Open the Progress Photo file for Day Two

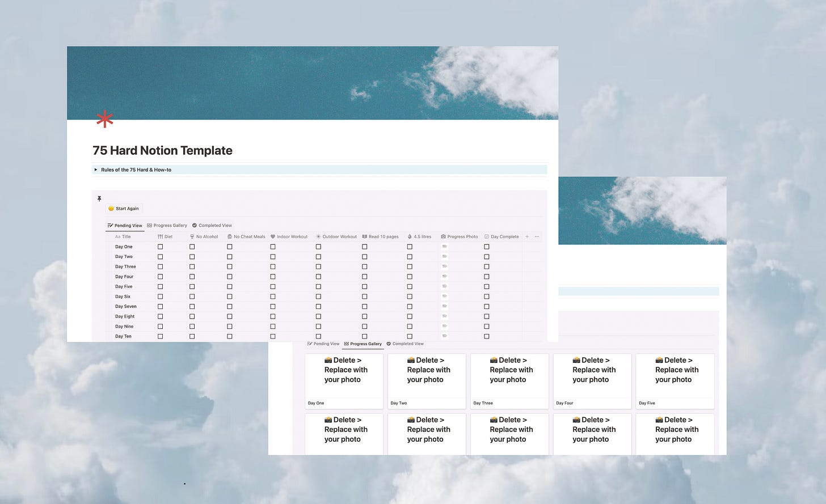[445, 256]
